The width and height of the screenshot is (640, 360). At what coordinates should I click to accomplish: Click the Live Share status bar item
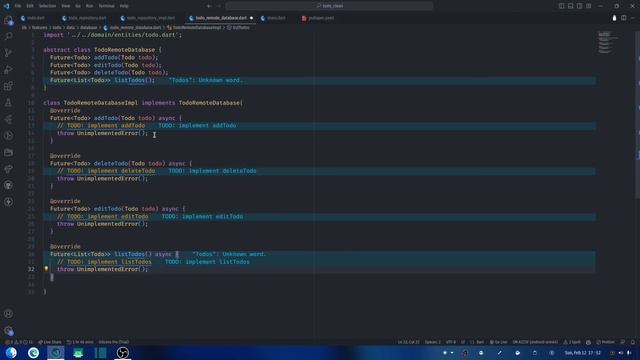click(x=50, y=342)
